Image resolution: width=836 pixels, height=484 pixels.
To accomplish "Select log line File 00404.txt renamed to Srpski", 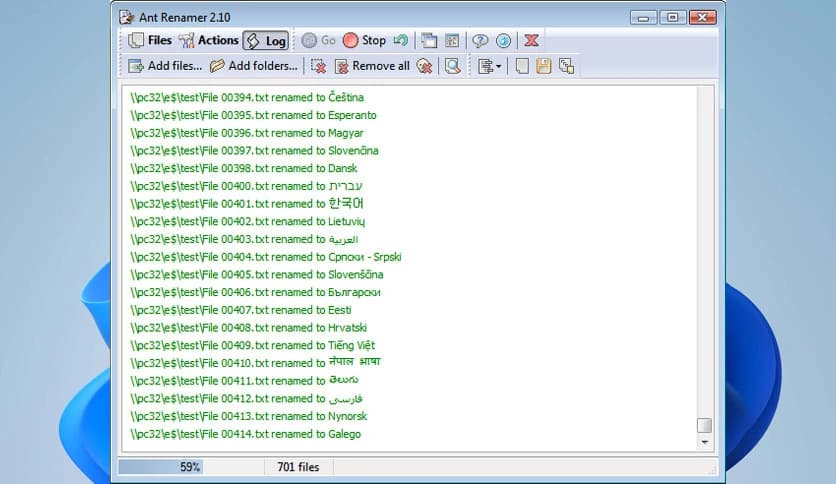I will [266, 257].
